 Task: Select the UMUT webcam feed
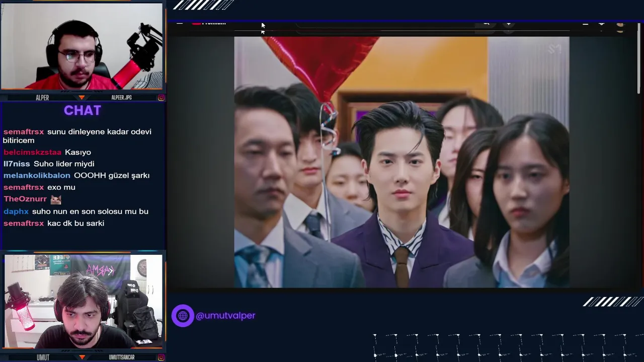point(84,301)
